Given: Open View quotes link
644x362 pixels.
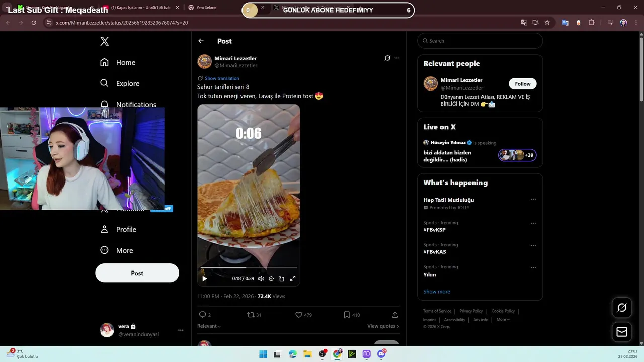Looking at the screenshot, I should [x=383, y=326].
